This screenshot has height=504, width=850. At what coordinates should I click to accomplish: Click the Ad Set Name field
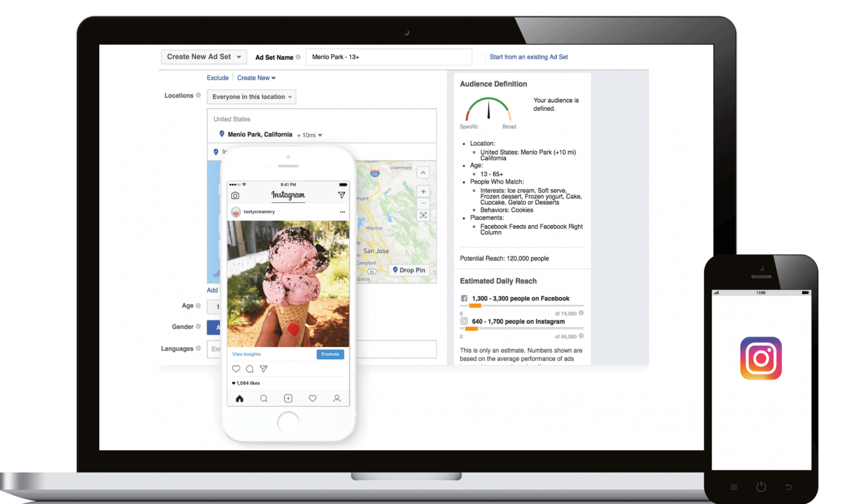point(389,57)
